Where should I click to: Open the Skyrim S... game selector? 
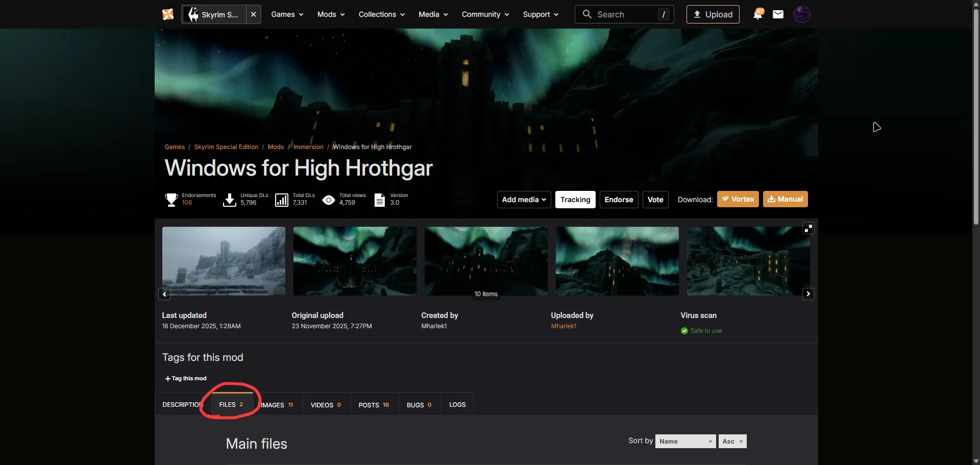(x=214, y=14)
